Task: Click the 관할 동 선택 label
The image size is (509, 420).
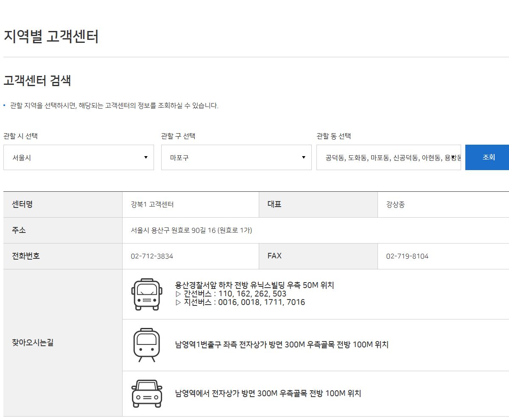Action: (334, 136)
